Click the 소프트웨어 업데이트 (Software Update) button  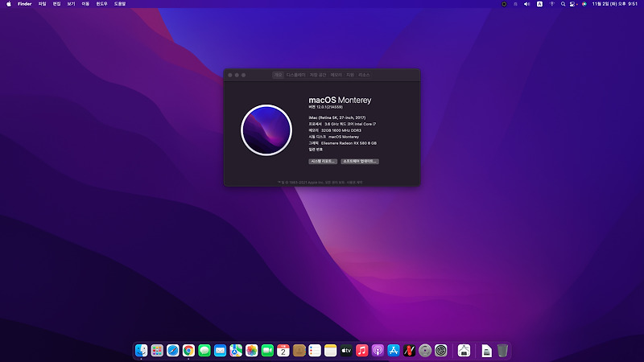(x=360, y=162)
